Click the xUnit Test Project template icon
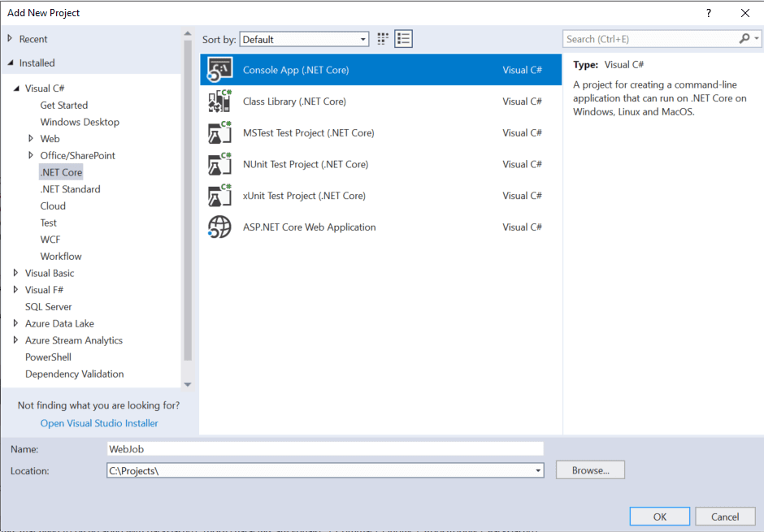The height and width of the screenshot is (532, 764). [x=219, y=196]
